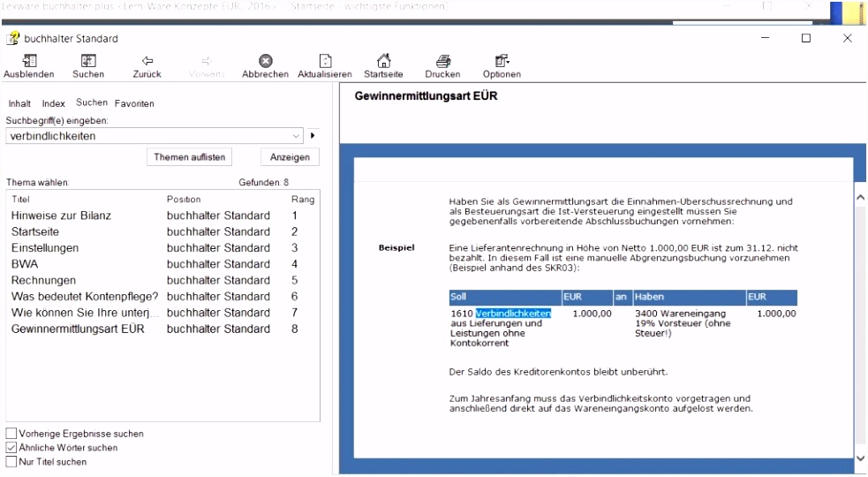Select the Suchen tab
This screenshot has height=477, width=868.
coord(91,102)
